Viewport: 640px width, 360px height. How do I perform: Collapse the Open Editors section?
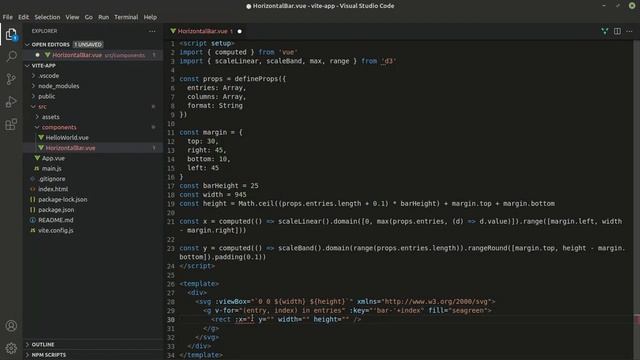click(27, 44)
